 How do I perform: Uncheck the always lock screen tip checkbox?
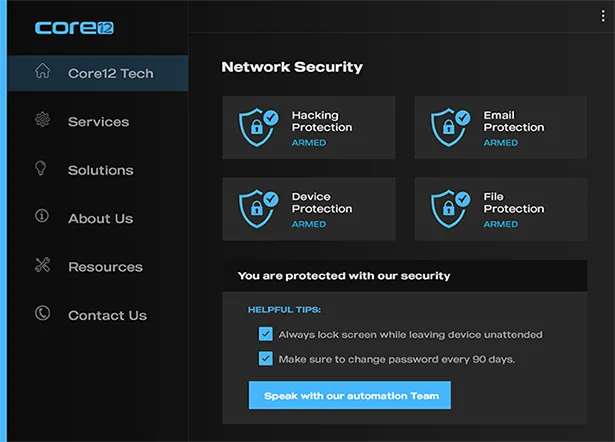point(266,334)
